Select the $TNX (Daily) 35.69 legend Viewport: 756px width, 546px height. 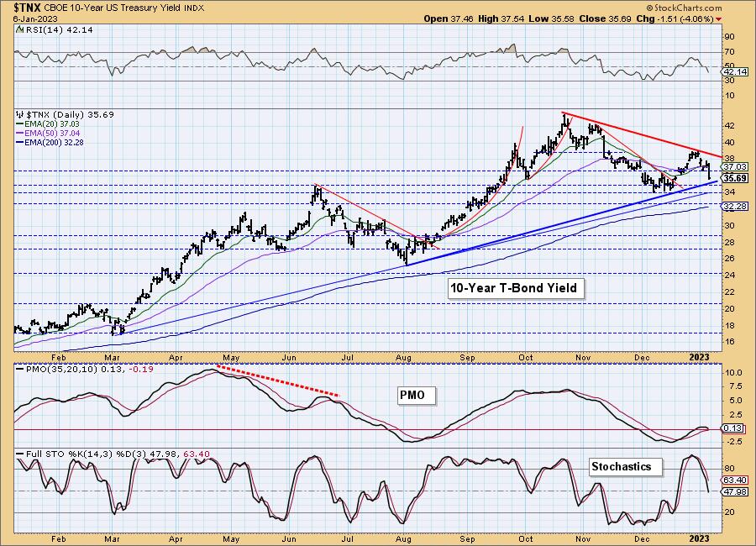70,114
